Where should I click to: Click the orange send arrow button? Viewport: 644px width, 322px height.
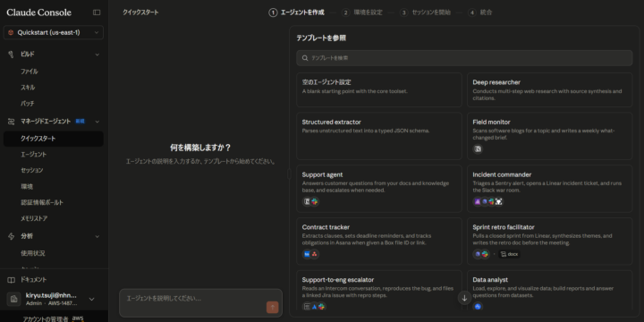[x=272, y=307]
